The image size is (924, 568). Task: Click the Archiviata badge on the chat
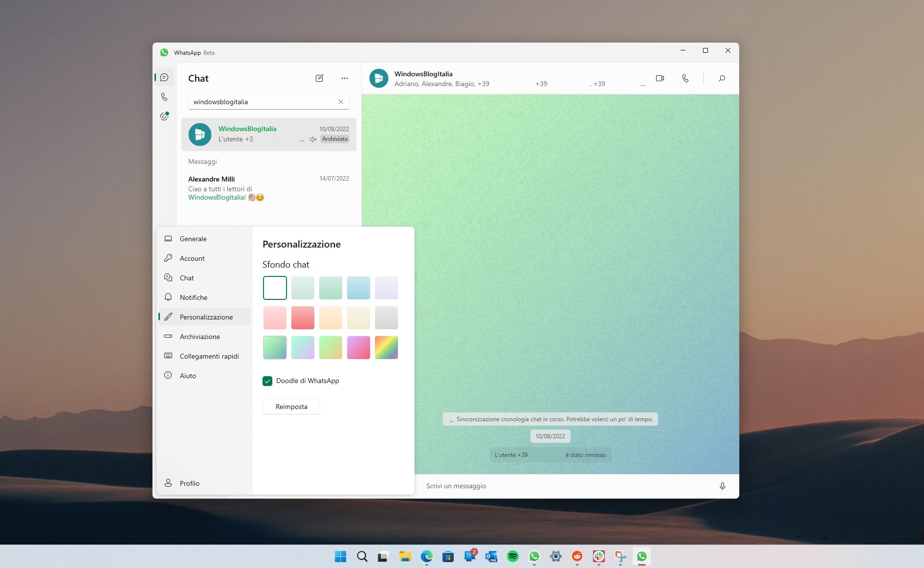[x=335, y=139]
